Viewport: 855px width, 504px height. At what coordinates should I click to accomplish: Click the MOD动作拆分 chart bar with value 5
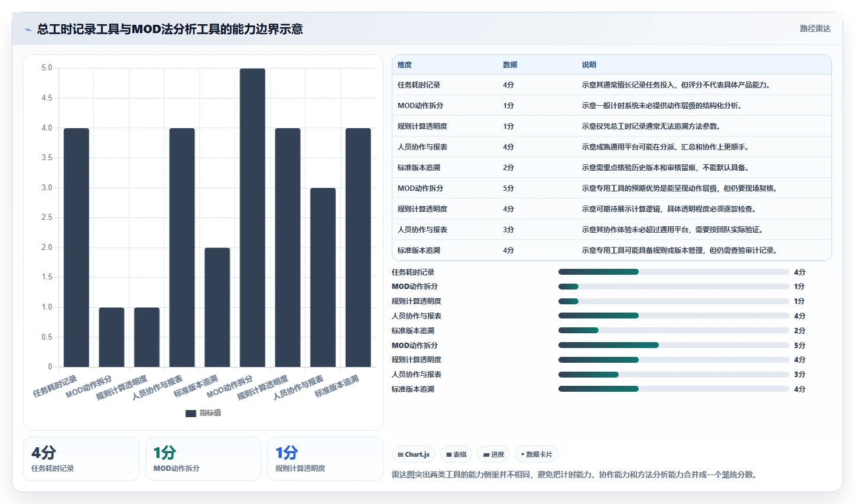[252, 217]
